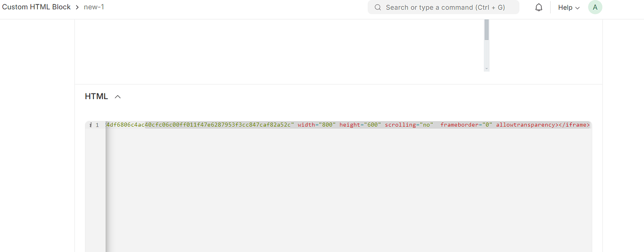Click the frameborder="0" attribute text

(466, 125)
